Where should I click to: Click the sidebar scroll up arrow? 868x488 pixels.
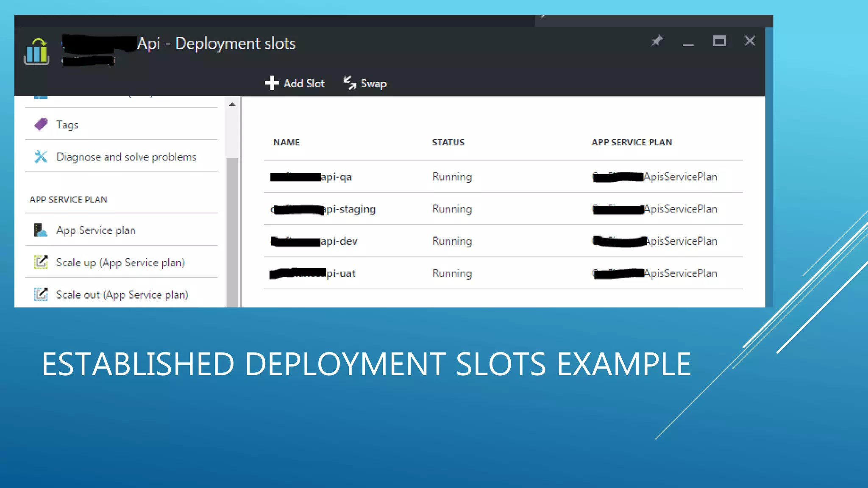(232, 104)
